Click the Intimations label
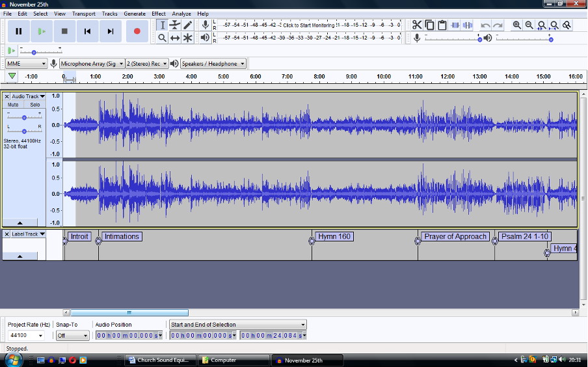 [x=122, y=236]
